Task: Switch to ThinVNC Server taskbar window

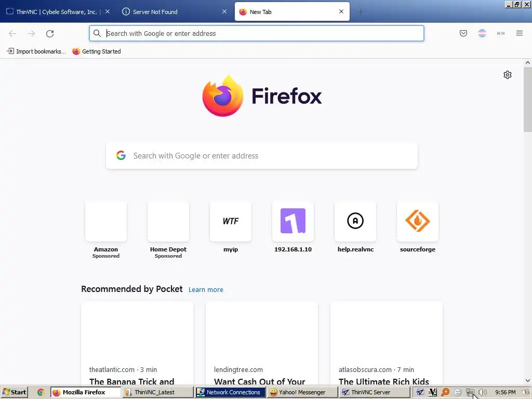Action: [374, 392]
